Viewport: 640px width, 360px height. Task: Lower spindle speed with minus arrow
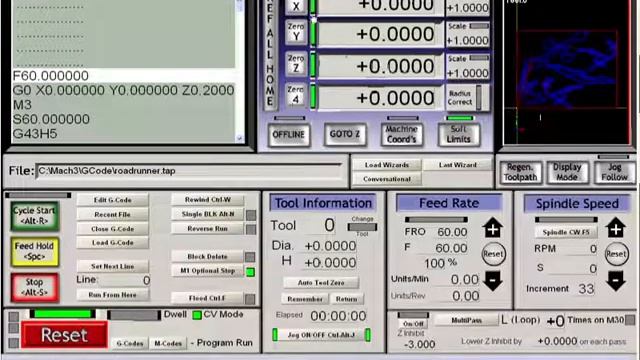click(616, 281)
